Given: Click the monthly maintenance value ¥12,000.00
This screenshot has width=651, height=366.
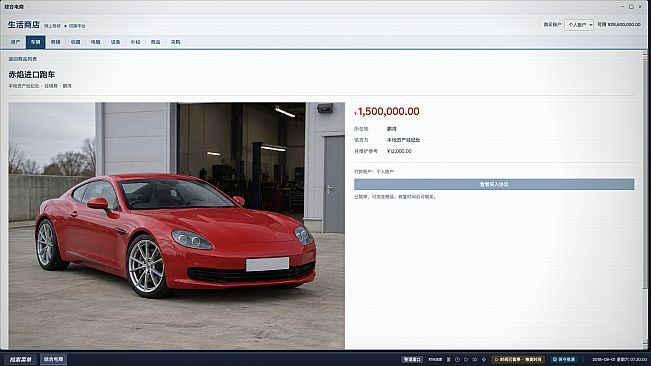Looking at the screenshot, I should click(399, 151).
